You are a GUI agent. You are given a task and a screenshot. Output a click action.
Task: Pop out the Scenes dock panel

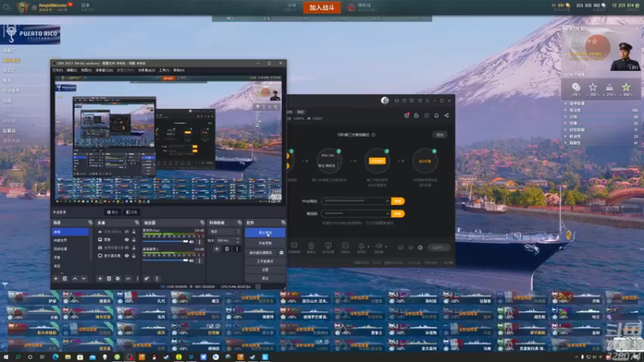[90, 223]
